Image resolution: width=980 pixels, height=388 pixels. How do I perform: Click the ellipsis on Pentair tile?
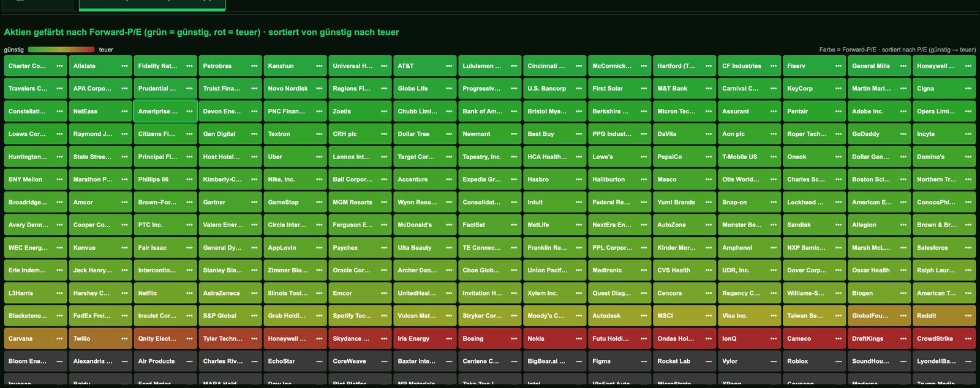click(x=839, y=111)
